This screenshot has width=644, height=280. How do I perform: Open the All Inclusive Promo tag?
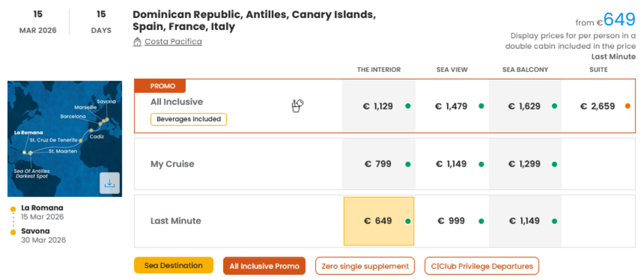point(264,266)
